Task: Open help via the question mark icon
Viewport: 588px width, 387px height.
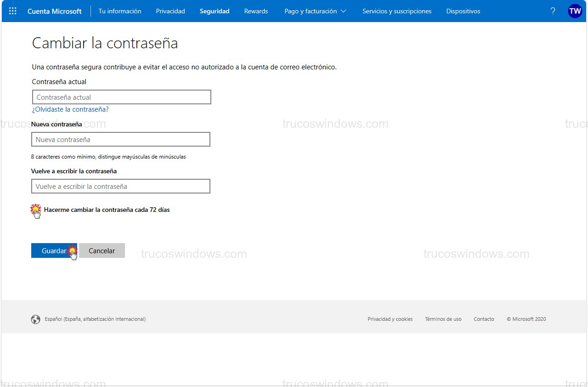Action: point(553,11)
